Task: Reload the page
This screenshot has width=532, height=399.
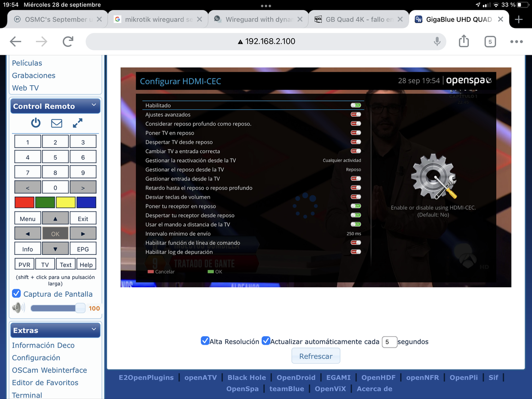Action: pyautogui.click(x=68, y=41)
